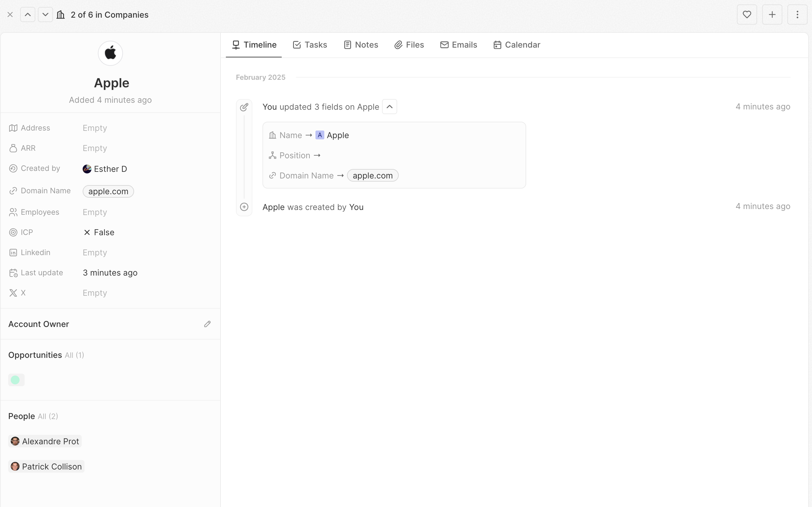This screenshot has height=507, width=812.
Task: Collapse the updated 3 fields details
Action: pos(389,107)
